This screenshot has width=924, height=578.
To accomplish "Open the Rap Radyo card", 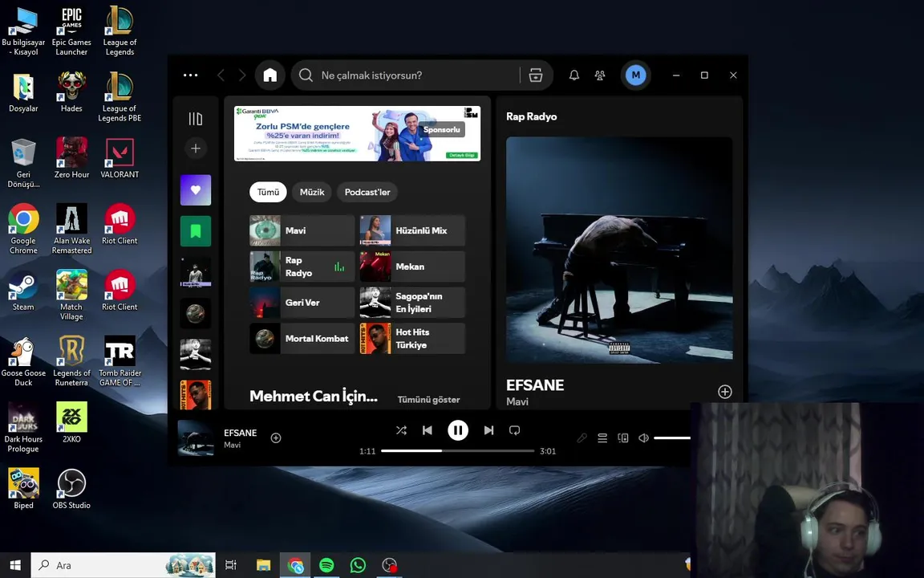I will point(302,267).
